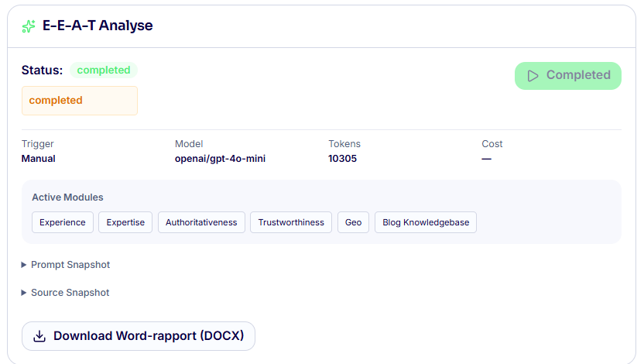Screen dimensions: 644x364
Task: Click the download icon on the Word-rapport button
Action: [39, 336]
